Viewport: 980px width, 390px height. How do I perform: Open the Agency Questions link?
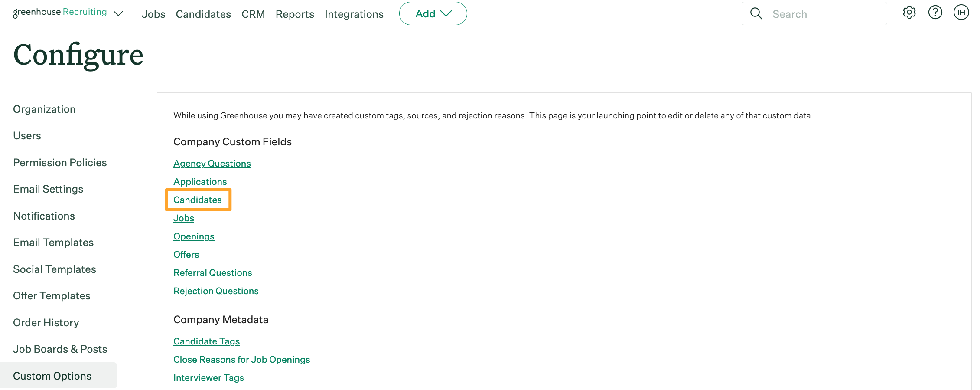[x=212, y=164]
